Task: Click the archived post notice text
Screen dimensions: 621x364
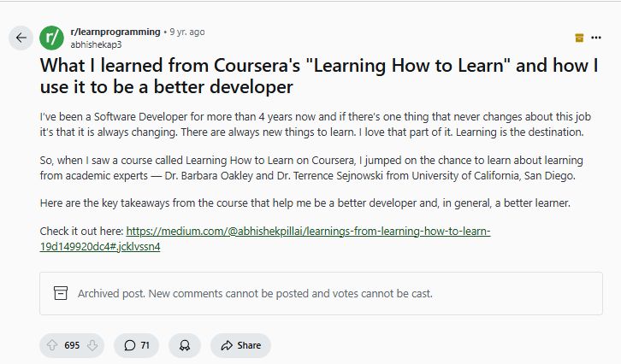Action: (x=255, y=293)
